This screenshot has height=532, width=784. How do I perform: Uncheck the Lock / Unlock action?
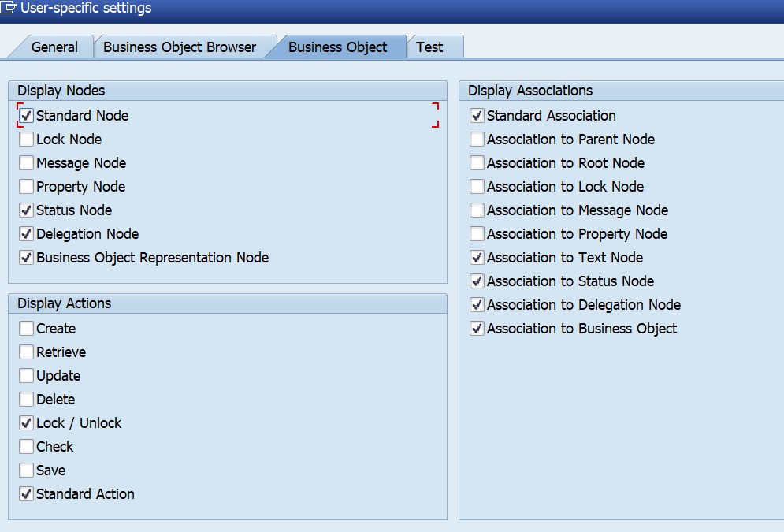click(x=26, y=422)
